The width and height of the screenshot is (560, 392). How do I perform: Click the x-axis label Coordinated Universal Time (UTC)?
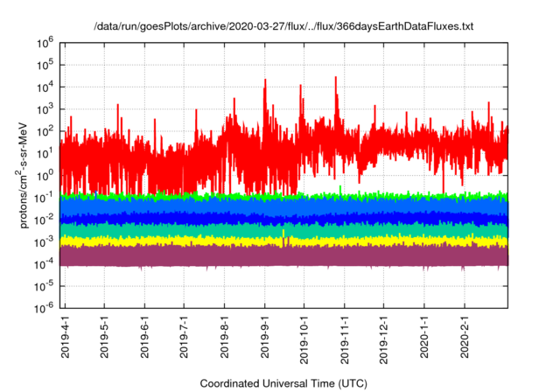283,383
